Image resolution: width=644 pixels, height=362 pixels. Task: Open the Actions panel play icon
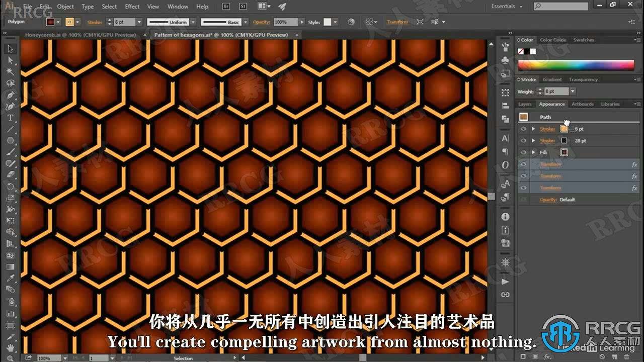click(505, 282)
